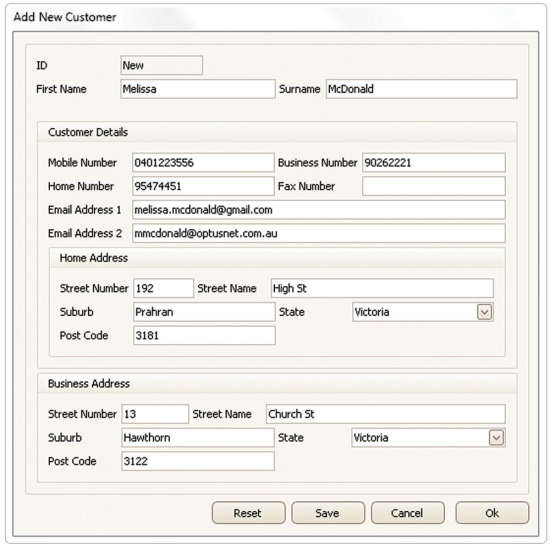Viewport: 550px width, 550px height.
Task: Click the Save button
Action: pyautogui.click(x=328, y=513)
